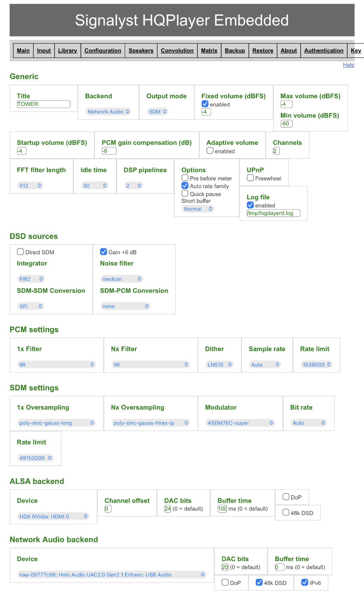The height and width of the screenshot is (595, 364).
Task: Open the 1x Filter dropdown
Action: [x=57, y=364]
